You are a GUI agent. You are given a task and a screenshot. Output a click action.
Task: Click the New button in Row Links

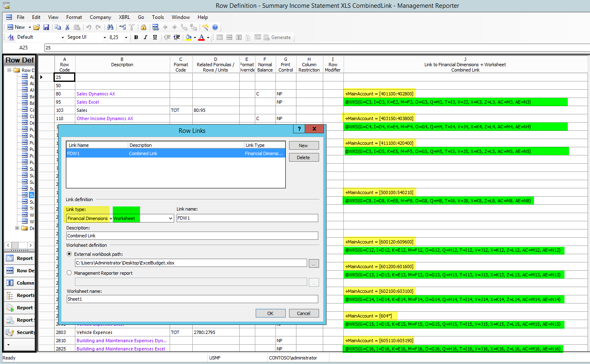pos(303,146)
